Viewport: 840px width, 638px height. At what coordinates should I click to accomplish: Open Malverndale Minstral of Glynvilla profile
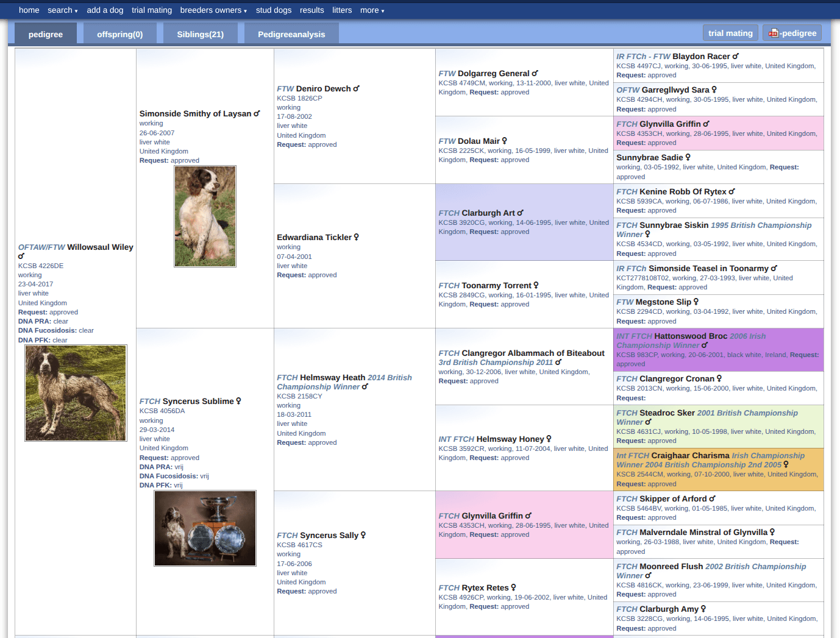coord(703,532)
